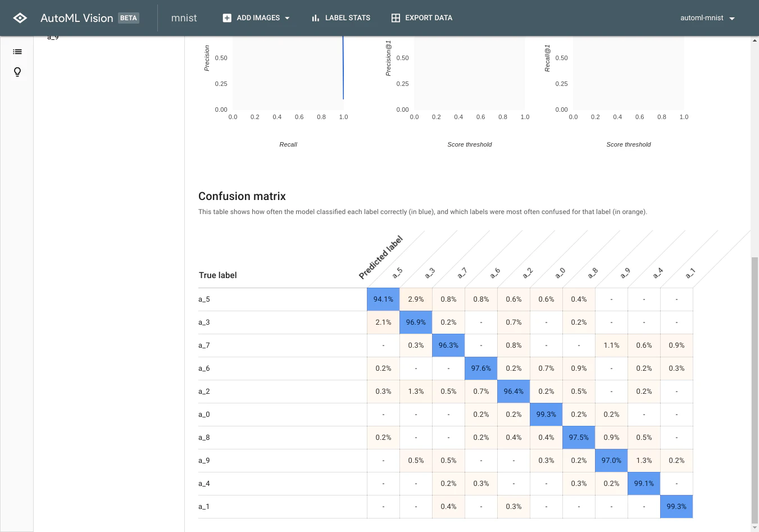Open the lightbulb icon in the sidebar
759x532 pixels.
click(17, 72)
